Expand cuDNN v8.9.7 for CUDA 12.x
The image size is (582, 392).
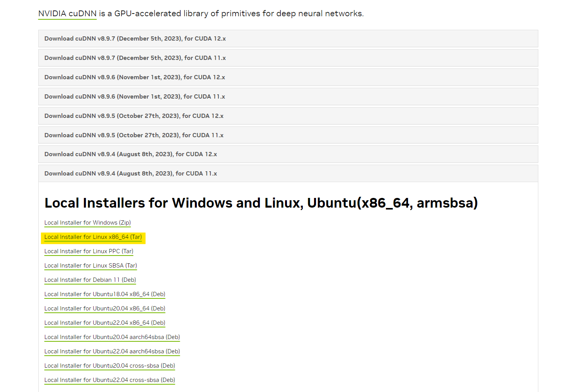288,39
